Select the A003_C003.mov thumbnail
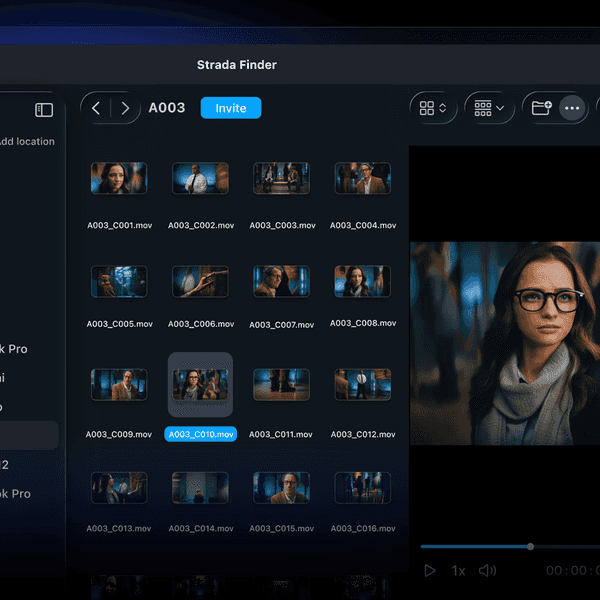600x600 pixels. click(x=282, y=178)
